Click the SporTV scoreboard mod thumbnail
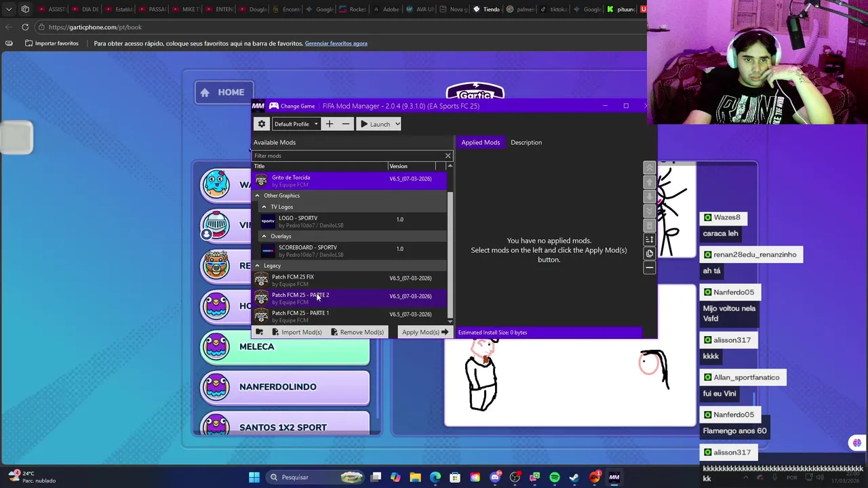Screen dimensions: 868x488 [268, 251]
